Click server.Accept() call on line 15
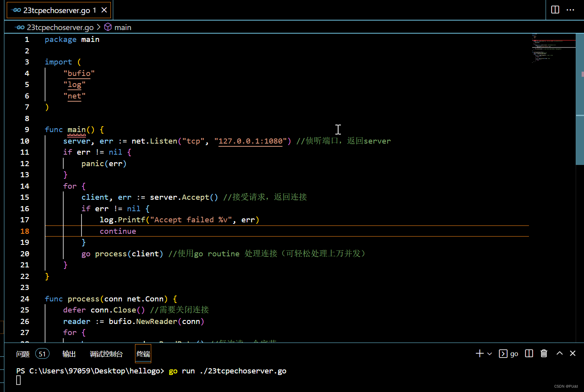The width and height of the screenshot is (584, 392). click(x=184, y=197)
